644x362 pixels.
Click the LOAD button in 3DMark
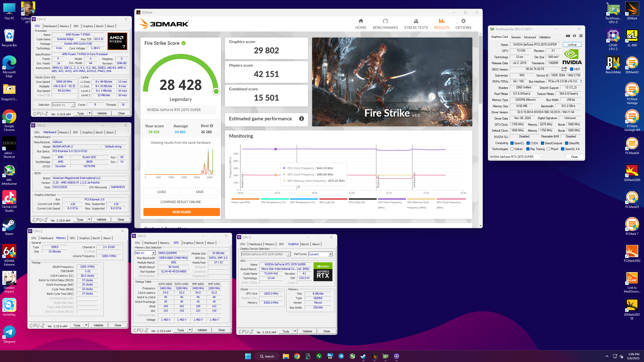[x=161, y=192]
